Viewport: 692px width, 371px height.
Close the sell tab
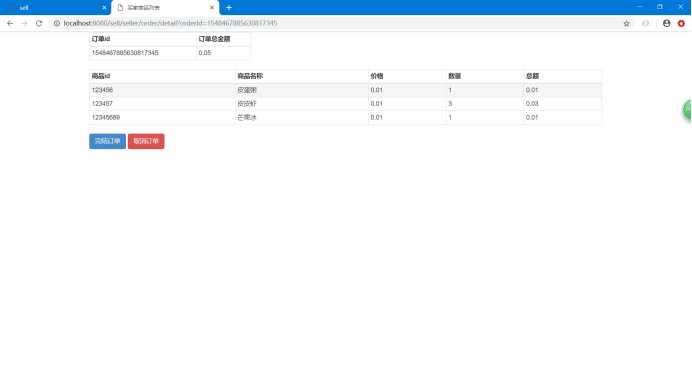pos(104,7)
